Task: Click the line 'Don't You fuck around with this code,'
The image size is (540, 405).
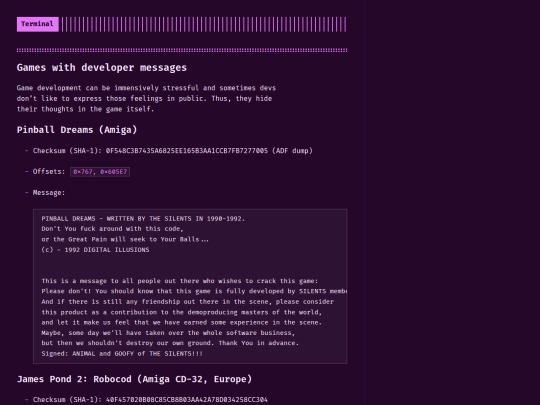Action: coord(112,229)
